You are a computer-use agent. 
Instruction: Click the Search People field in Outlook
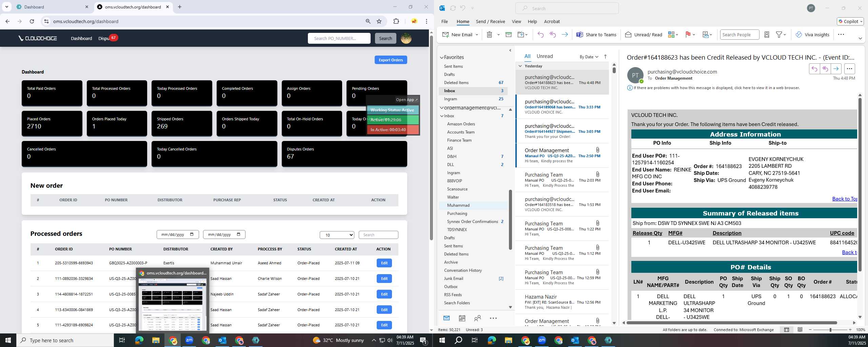[739, 35]
